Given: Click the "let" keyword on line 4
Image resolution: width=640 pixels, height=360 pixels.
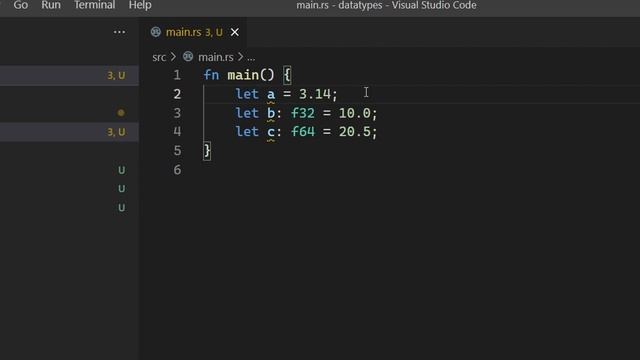Looking at the screenshot, I should tap(247, 131).
